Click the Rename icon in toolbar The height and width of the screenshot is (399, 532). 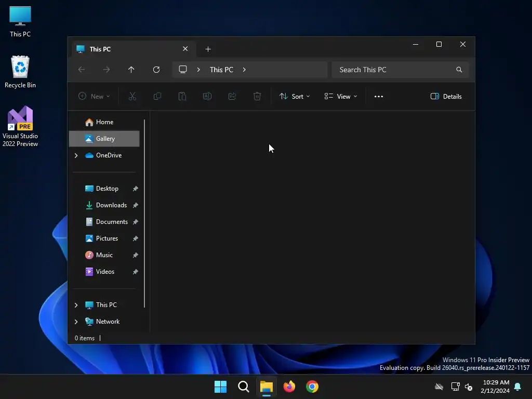pyautogui.click(x=207, y=96)
